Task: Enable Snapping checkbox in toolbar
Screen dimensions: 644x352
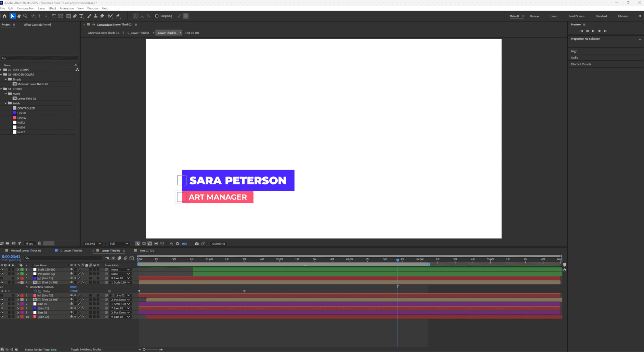Action: pyautogui.click(x=157, y=16)
